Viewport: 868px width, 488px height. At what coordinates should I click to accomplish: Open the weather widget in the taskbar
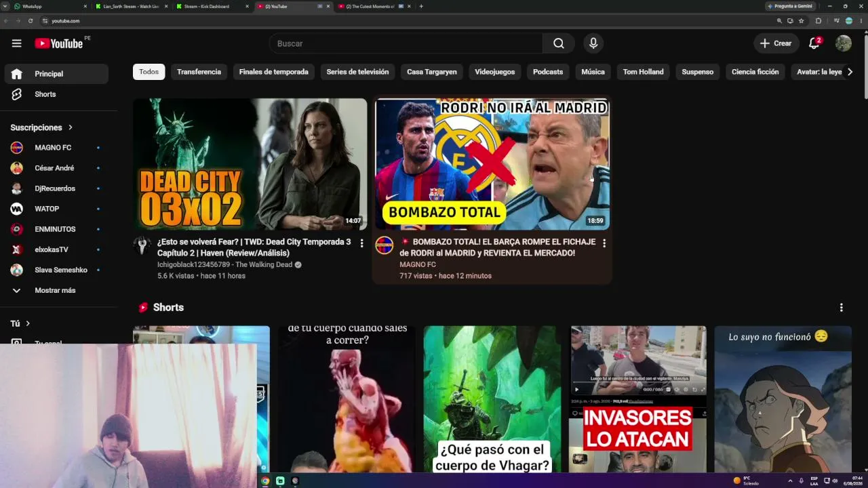[x=747, y=481]
